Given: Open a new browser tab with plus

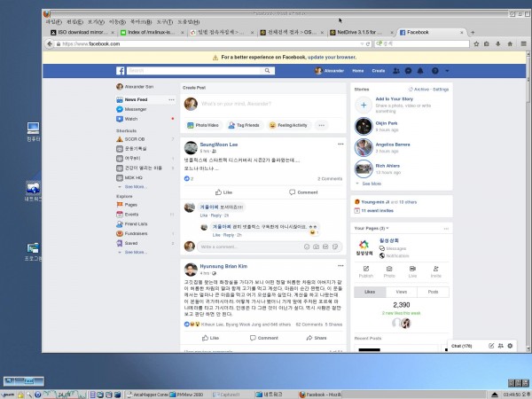Looking at the screenshot, I should click(473, 32).
